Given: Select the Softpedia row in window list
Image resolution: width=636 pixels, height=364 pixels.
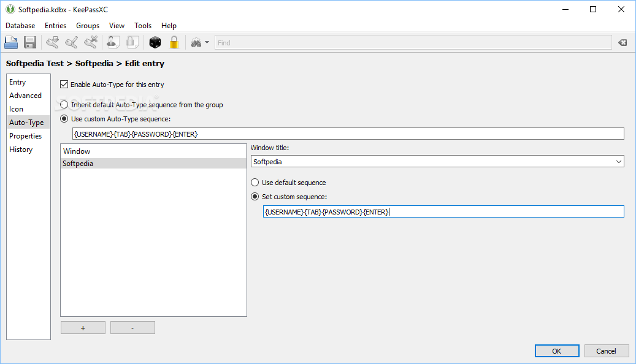Looking at the screenshot, I should pos(153,164).
